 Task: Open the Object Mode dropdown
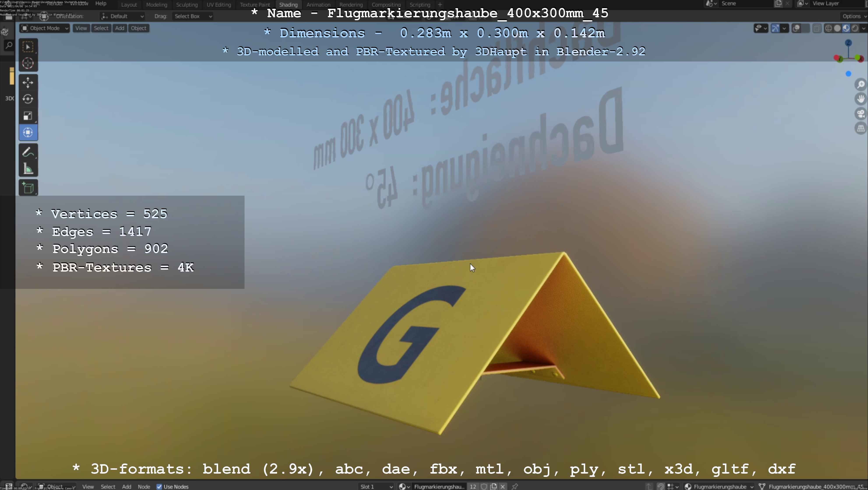[x=45, y=28]
